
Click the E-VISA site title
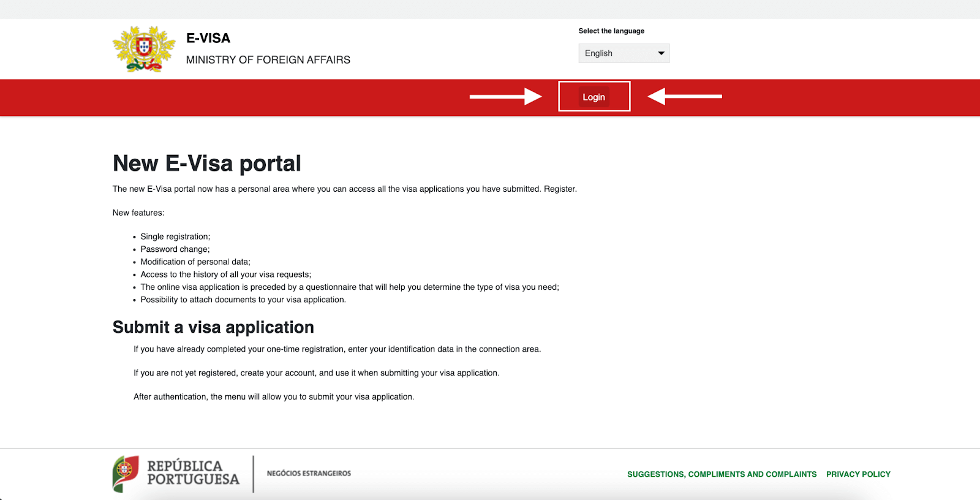(208, 38)
